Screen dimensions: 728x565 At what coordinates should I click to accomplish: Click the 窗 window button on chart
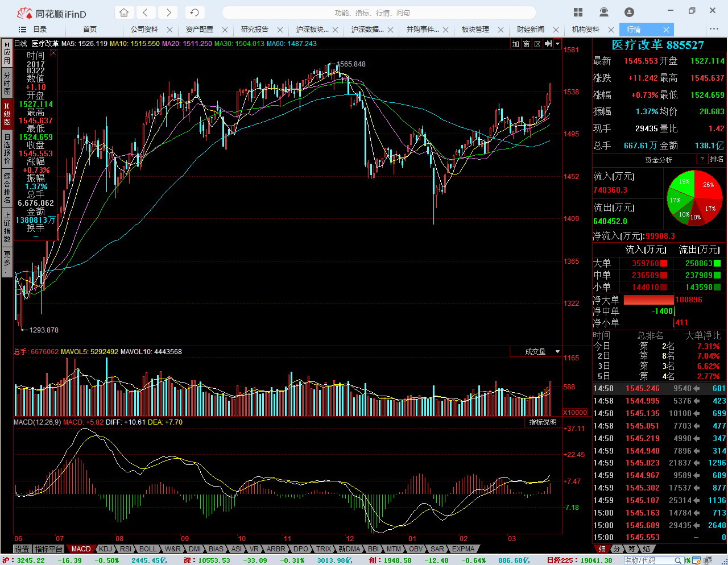pyautogui.click(x=527, y=44)
